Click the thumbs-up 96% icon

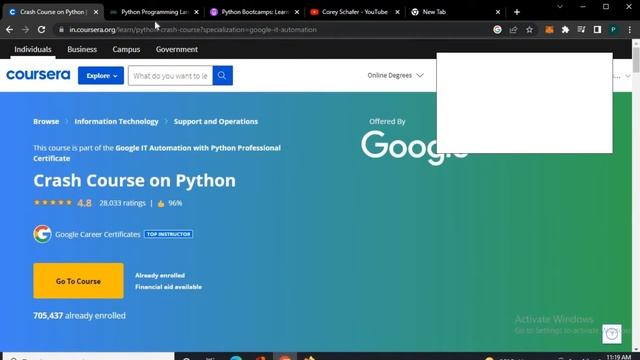(x=161, y=203)
